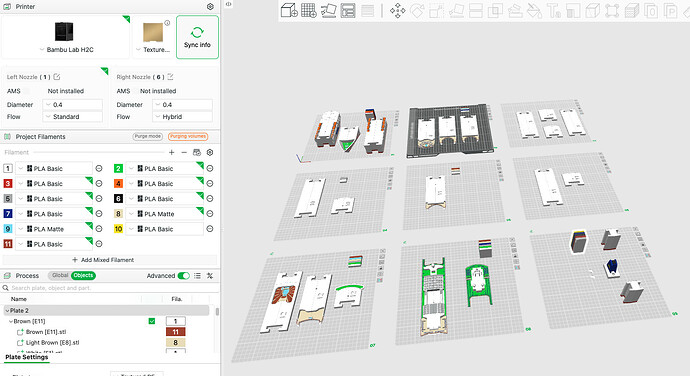Click filament 10 round options button

(210, 229)
